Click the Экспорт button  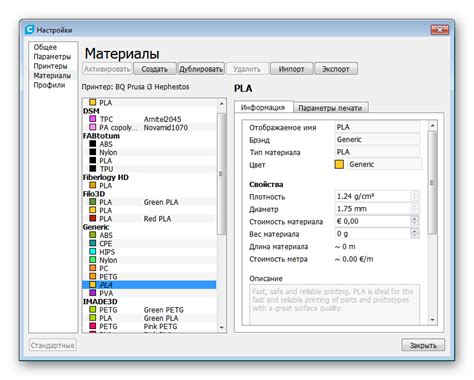(336, 69)
